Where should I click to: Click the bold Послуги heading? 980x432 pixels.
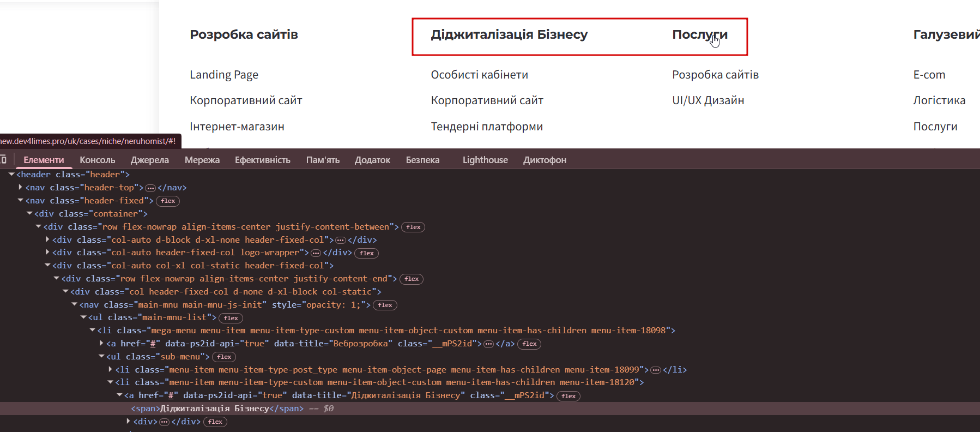(x=700, y=34)
